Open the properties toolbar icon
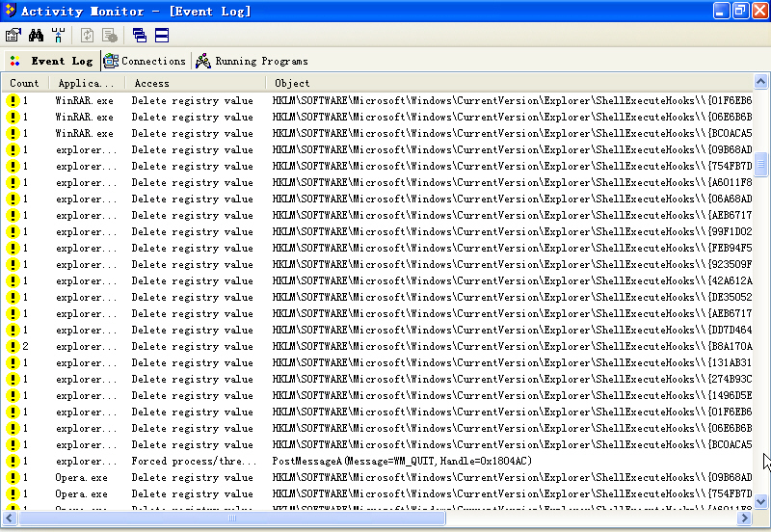771x532 pixels. pyautogui.click(x=13, y=35)
